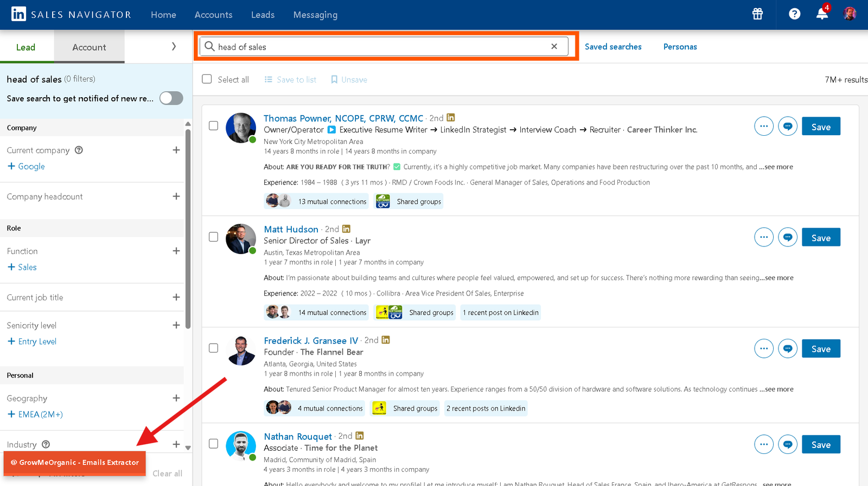Expand the Current company filter
The width and height of the screenshot is (868, 486).
[176, 150]
